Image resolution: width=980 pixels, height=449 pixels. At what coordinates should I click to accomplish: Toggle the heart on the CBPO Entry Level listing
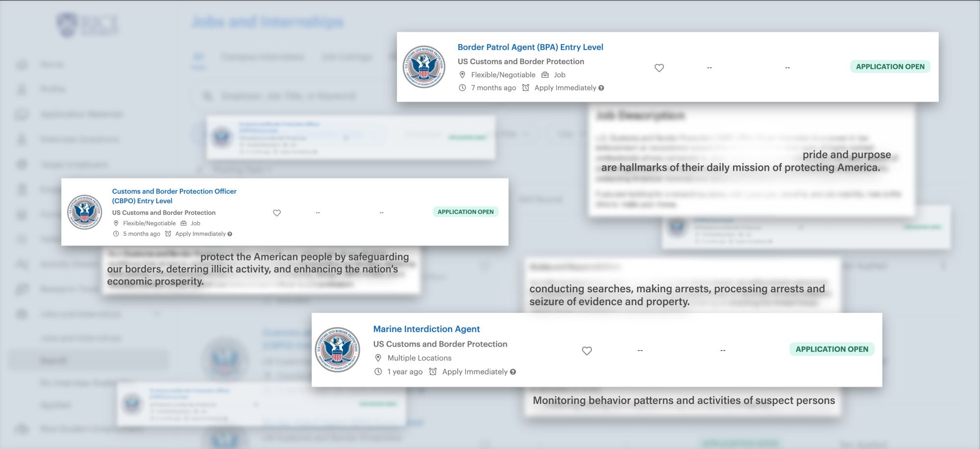277,213
